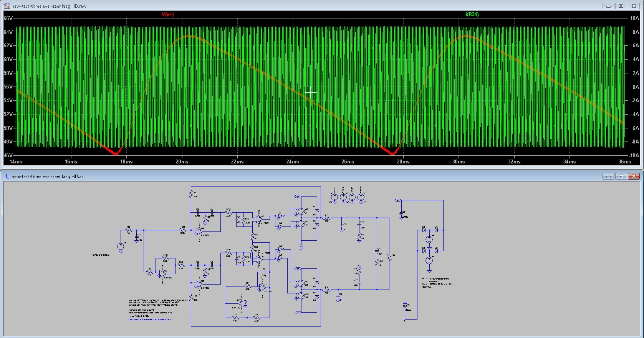644x338 pixels.
Task: Close the HD.asc schematic window
Action: click(x=634, y=176)
